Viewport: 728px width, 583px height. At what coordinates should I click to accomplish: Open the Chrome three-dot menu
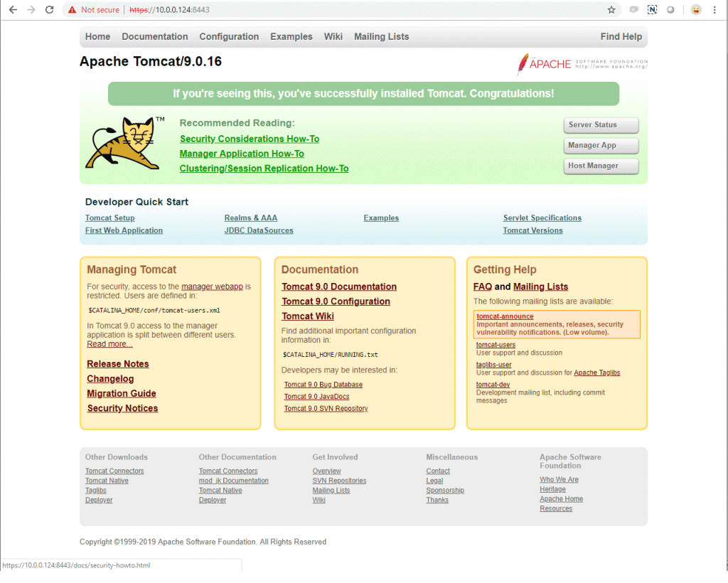click(x=714, y=10)
